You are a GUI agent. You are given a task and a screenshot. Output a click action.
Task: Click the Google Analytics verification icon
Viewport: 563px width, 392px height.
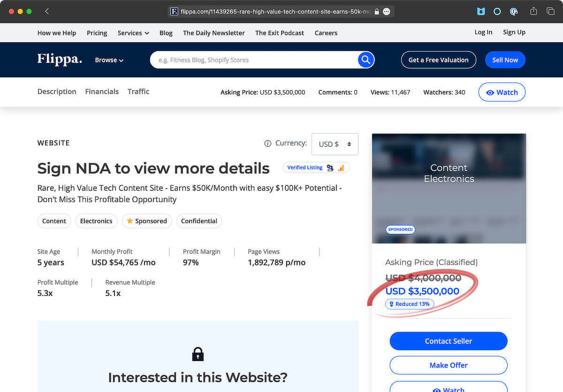[341, 168]
